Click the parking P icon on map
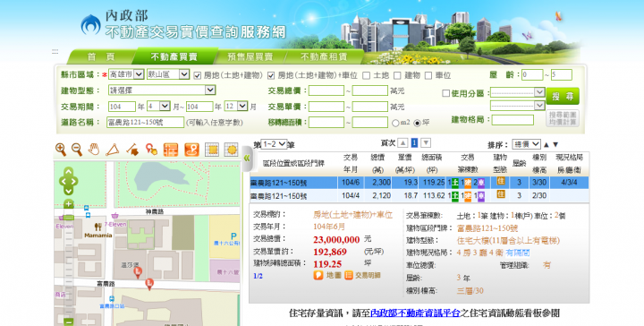The width and height of the screenshot is (644, 326). tap(233, 236)
